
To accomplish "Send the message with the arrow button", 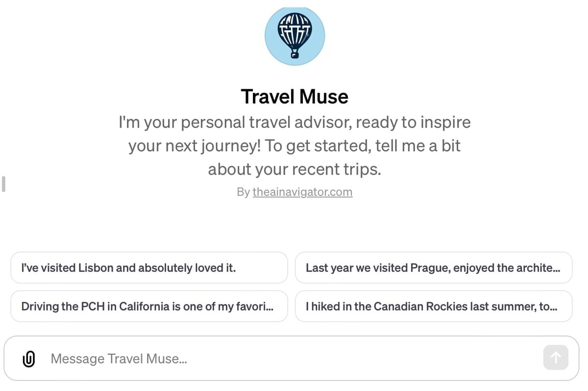I will (555, 358).
